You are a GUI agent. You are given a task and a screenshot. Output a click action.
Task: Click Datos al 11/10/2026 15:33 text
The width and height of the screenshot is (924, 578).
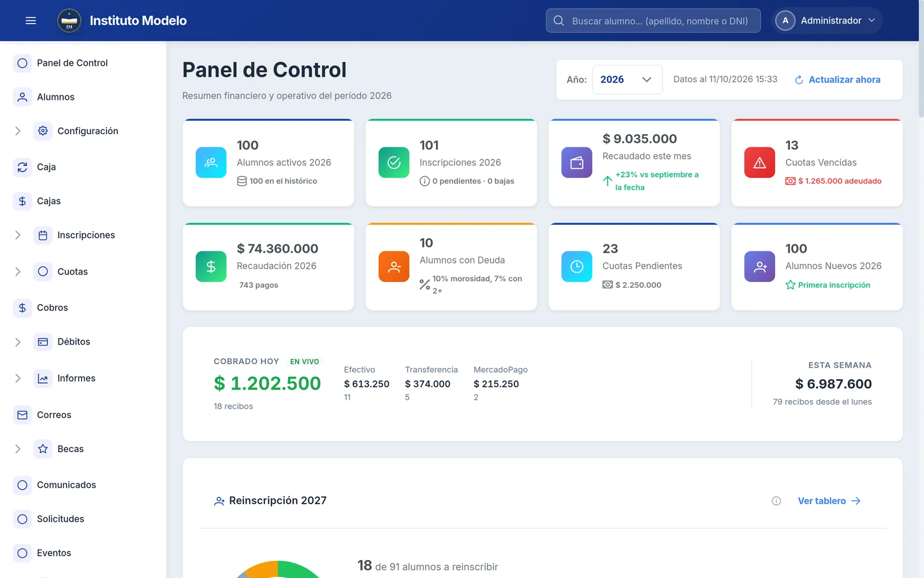click(725, 79)
